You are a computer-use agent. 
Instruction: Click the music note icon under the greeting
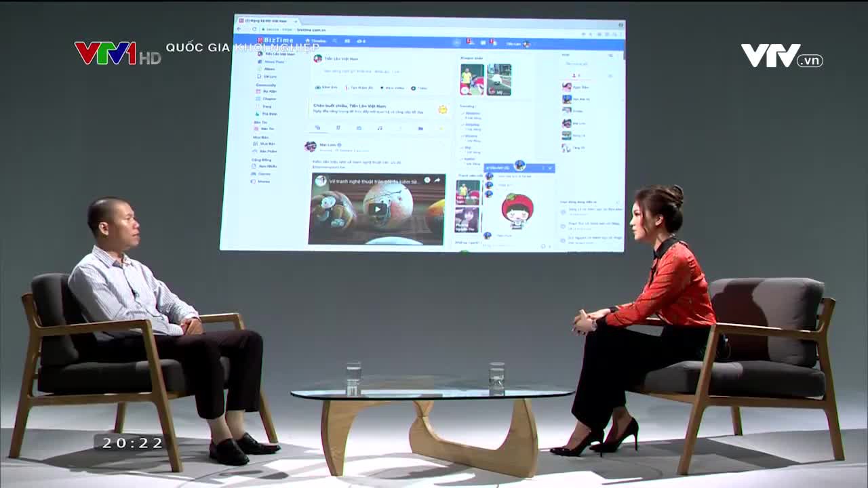[379, 128]
